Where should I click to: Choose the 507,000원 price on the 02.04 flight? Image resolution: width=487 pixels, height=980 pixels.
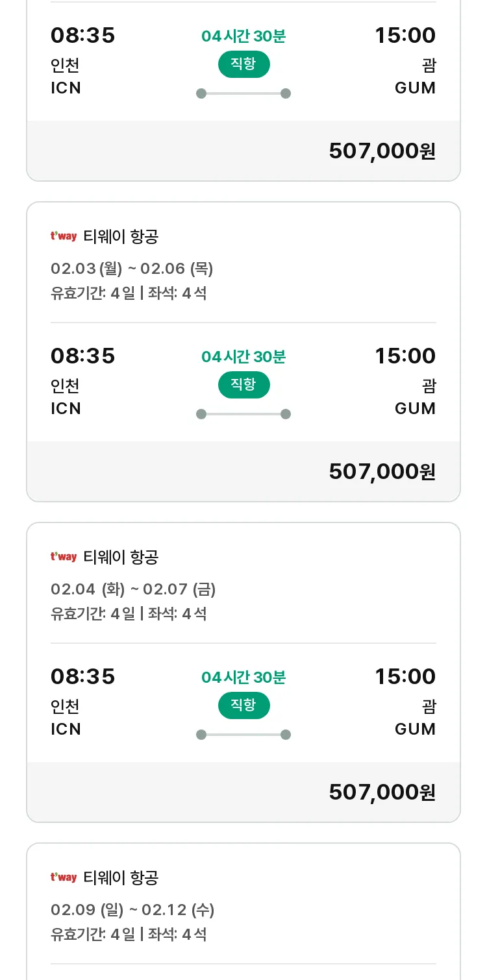(382, 792)
